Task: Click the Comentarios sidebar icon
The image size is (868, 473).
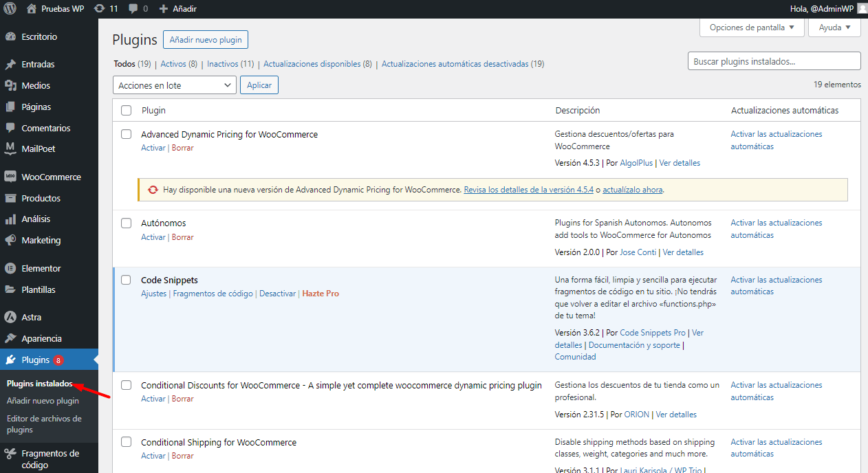Action: (x=10, y=128)
